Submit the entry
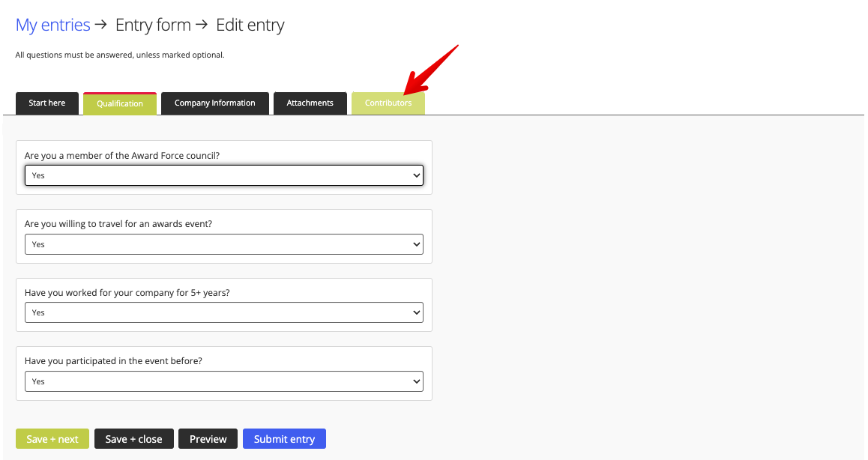 (x=284, y=438)
